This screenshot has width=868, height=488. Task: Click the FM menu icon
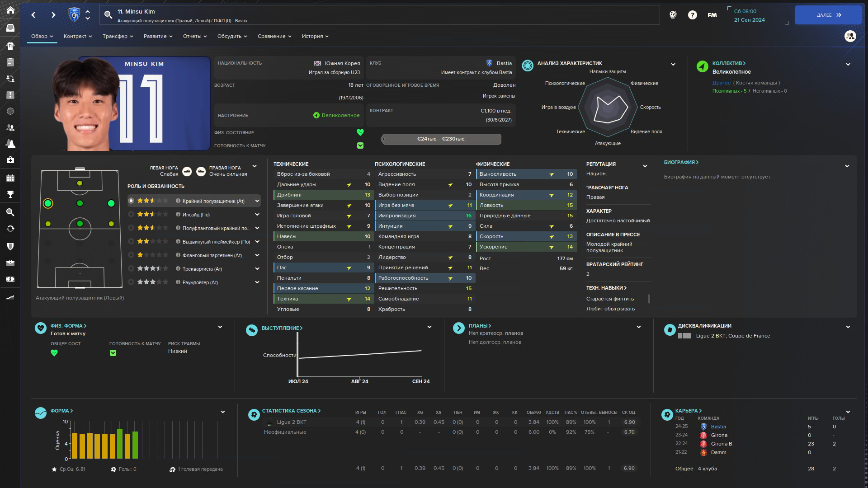(712, 15)
